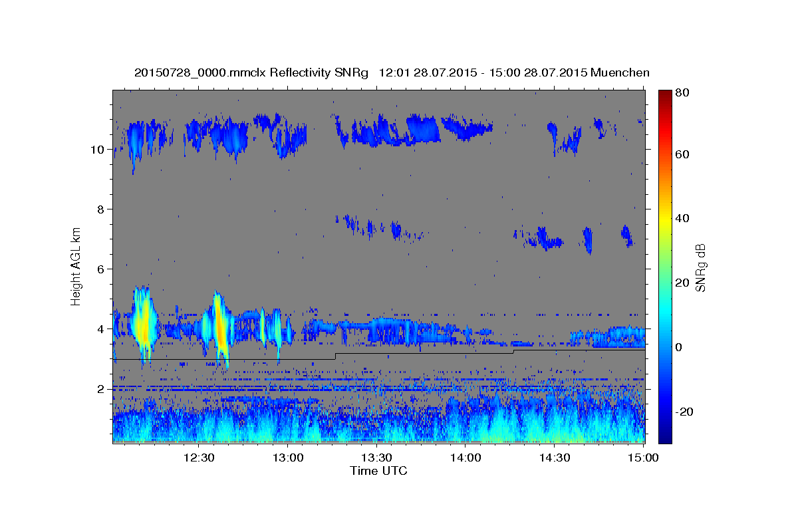Click the colorbar value 80
The image size is (798, 532).
tap(682, 93)
